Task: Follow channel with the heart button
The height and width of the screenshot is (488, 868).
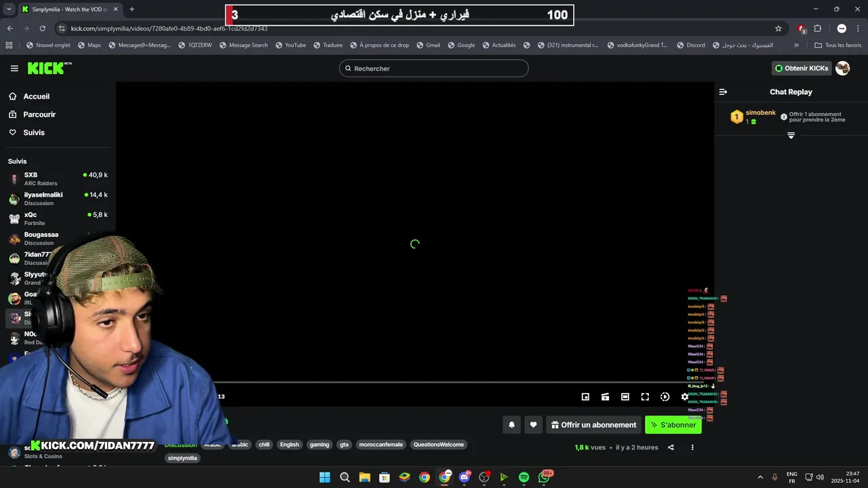Action: click(533, 425)
